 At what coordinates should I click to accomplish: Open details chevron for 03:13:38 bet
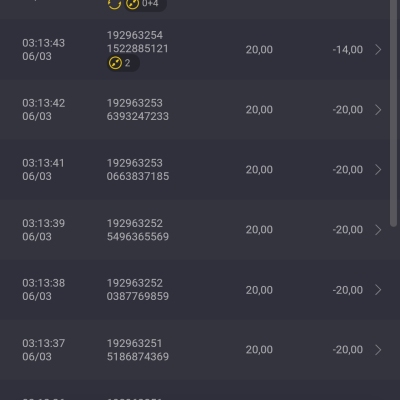click(x=378, y=290)
